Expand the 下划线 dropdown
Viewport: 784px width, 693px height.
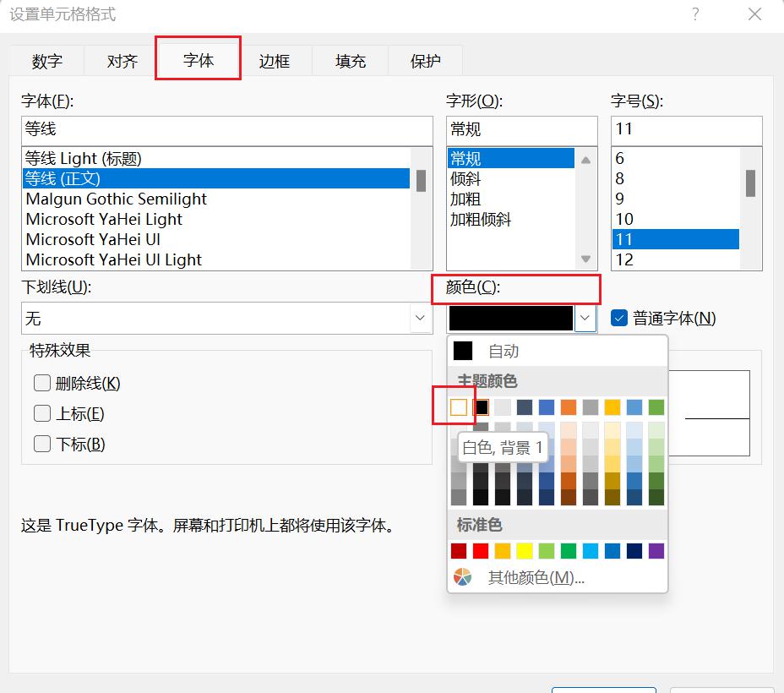[420, 318]
